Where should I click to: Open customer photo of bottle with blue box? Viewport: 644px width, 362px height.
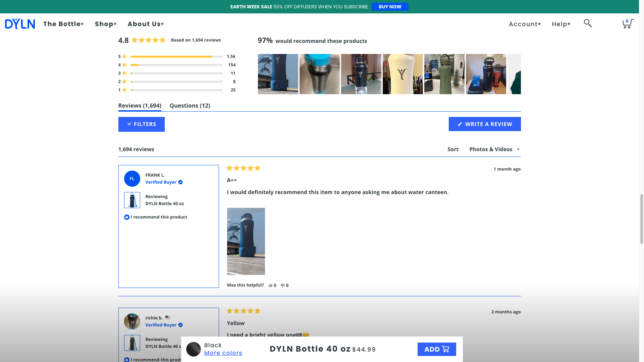pyautogui.click(x=486, y=74)
